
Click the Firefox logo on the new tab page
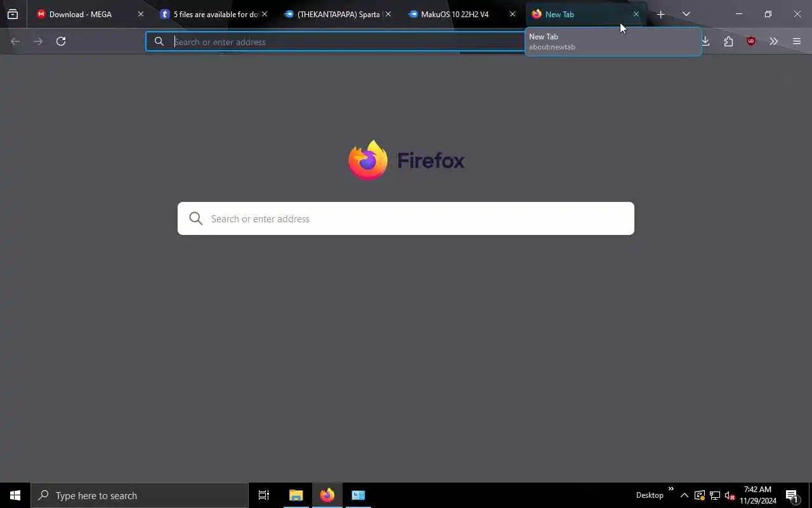[368, 160]
